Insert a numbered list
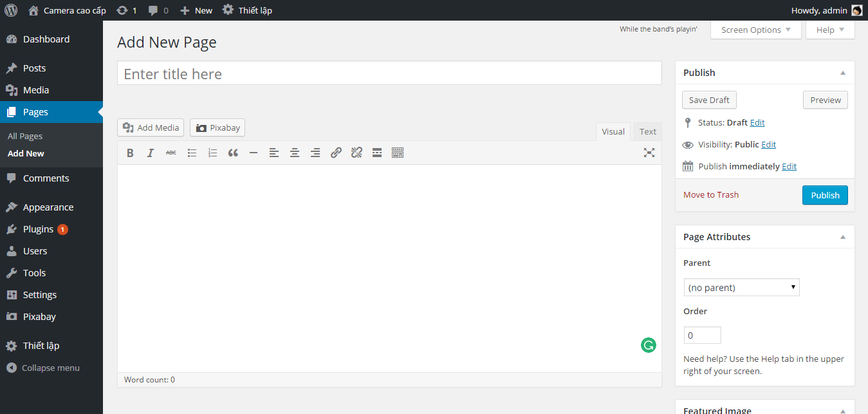 coord(212,153)
